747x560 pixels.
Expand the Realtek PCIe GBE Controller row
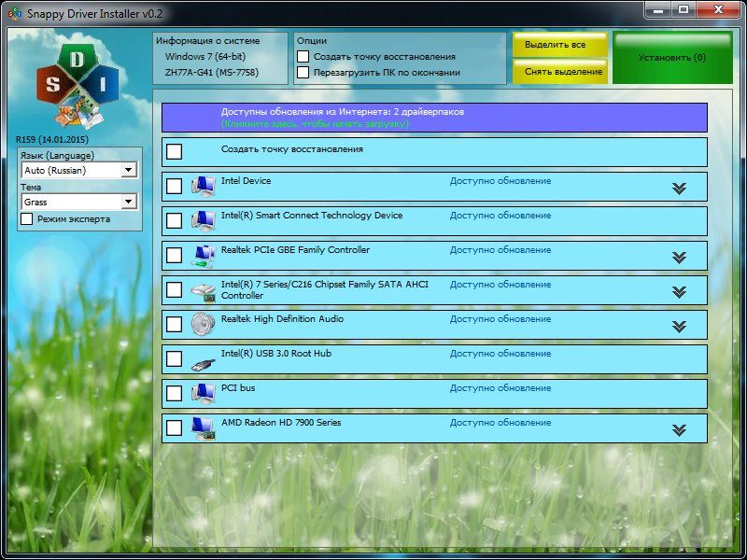680,258
